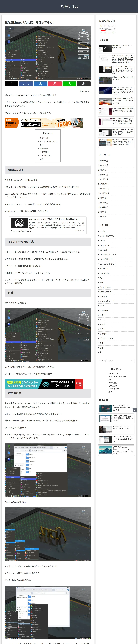Screen dimensions: 138x644
Task: Open popular post Kubuntu24.10 release
Action: tap(116, 143)
